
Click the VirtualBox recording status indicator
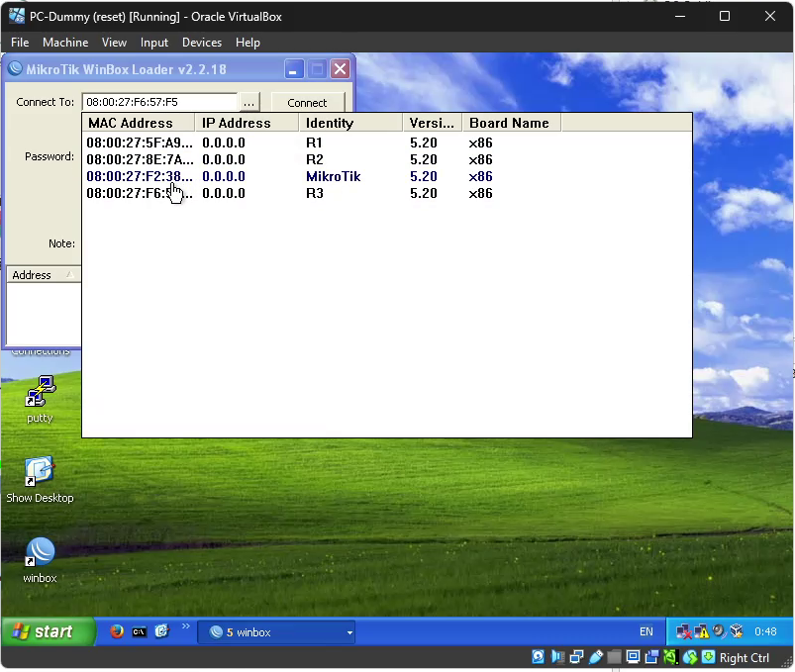[651, 657]
